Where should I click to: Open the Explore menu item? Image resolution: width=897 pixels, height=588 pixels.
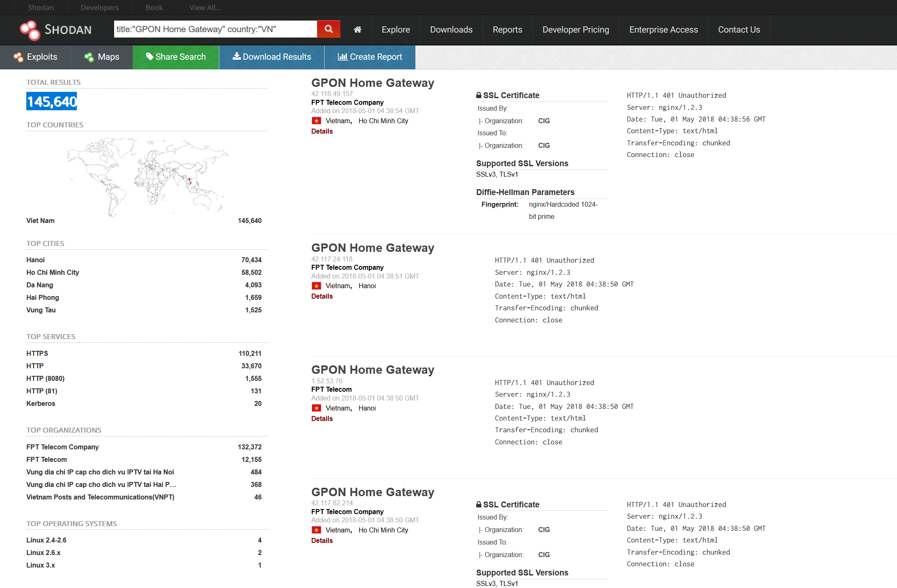tap(396, 30)
